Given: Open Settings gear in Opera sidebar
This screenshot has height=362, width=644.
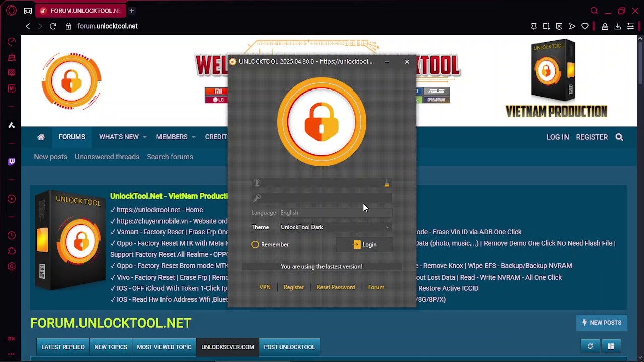Looking at the screenshot, I should click(x=11, y=266).
